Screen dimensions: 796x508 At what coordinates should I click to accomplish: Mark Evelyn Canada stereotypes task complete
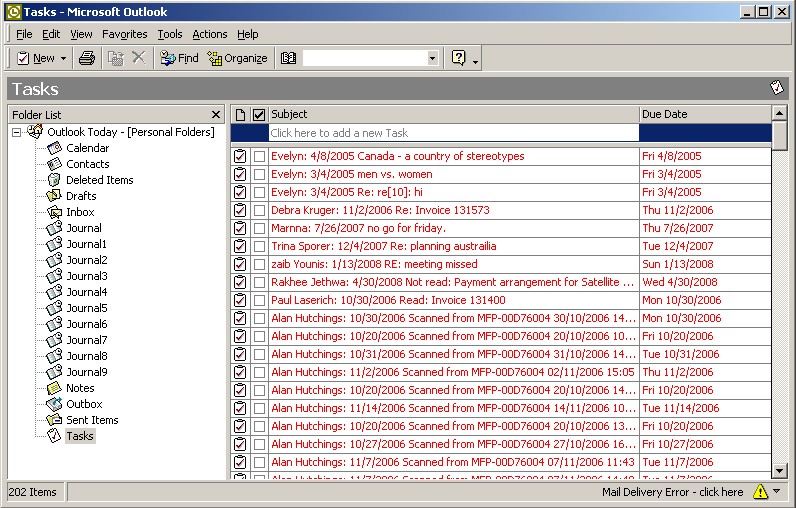click(x=259, y=156)
